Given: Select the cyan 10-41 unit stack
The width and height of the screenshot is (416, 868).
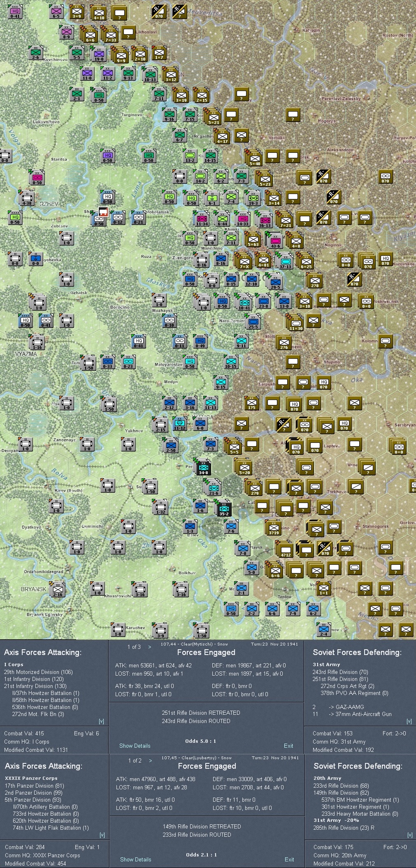Looking at the screenshot, I should pyautogui.click(x=244, y=302).
